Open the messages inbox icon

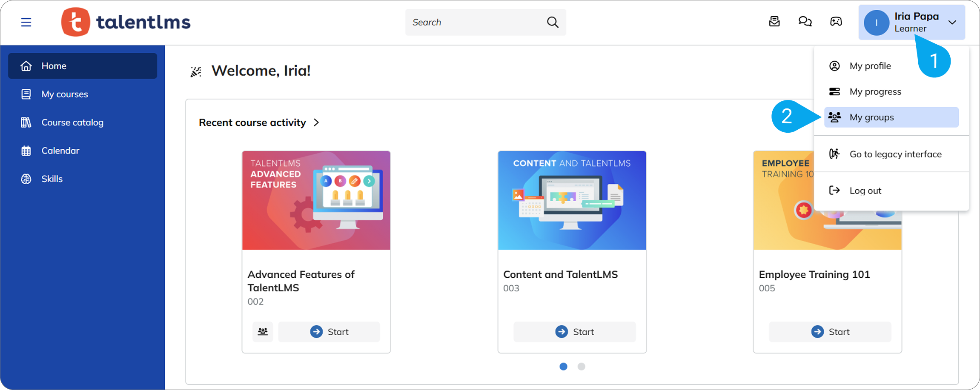774,21
